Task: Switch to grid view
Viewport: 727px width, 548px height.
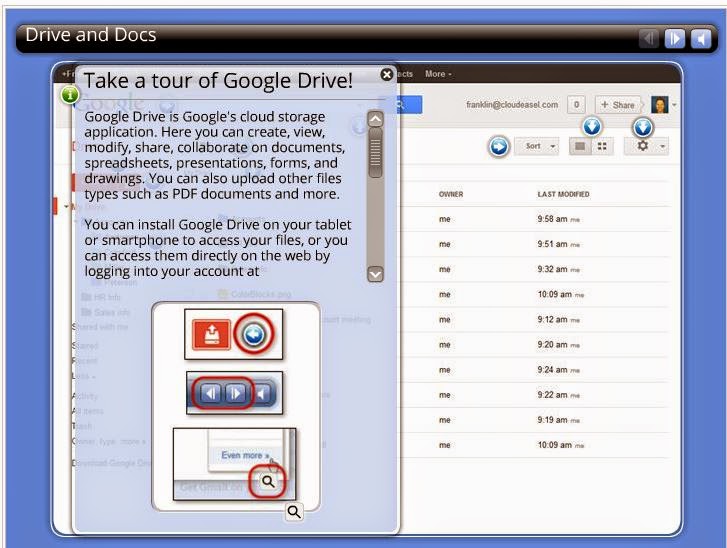Action: coord(602,147)
